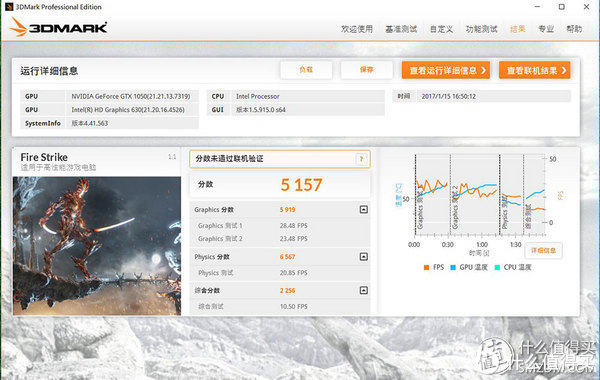Go to the 专业 tab
Viewport: 600px width, 380px height.
pos(546,29)
